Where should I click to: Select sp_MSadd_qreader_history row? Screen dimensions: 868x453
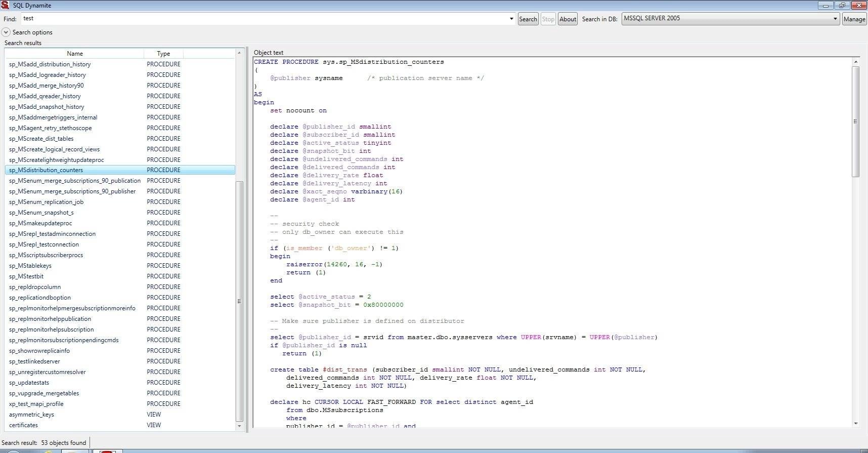click(x=120, y=96)
